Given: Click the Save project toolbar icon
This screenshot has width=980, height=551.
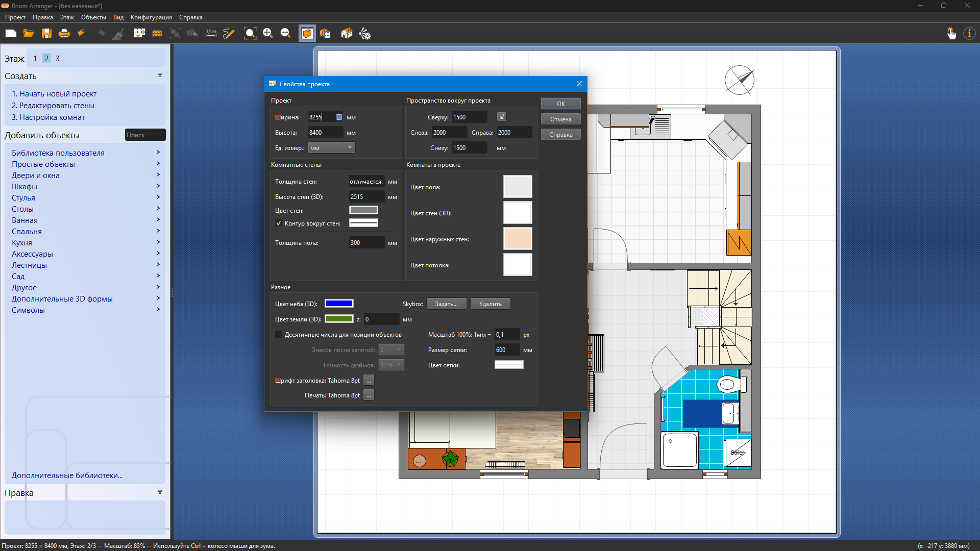Looking at the screenshot, I should (x=46, y=34).
